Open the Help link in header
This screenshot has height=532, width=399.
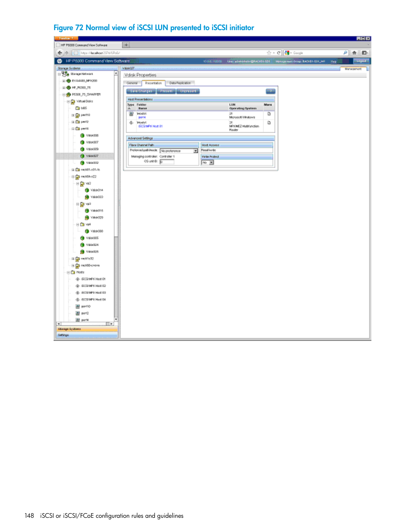coord(333,61)
